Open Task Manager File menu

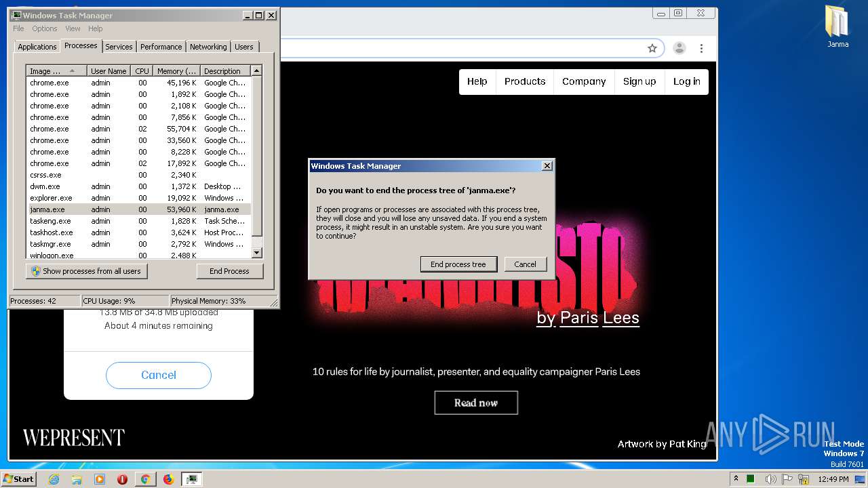pyautogui.click(x=18, y=28)
